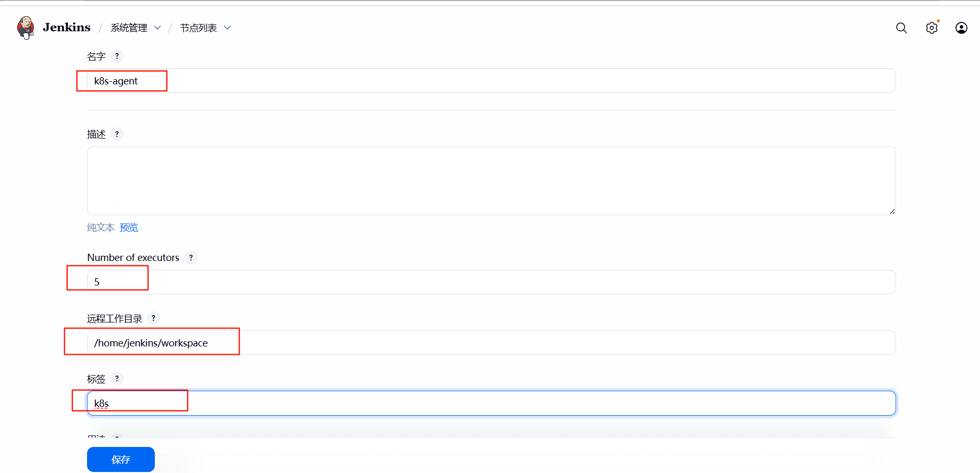This screenshot has height=473, width=980.
Task: Click inside the 描述 text area
Action: pos(491,181)
